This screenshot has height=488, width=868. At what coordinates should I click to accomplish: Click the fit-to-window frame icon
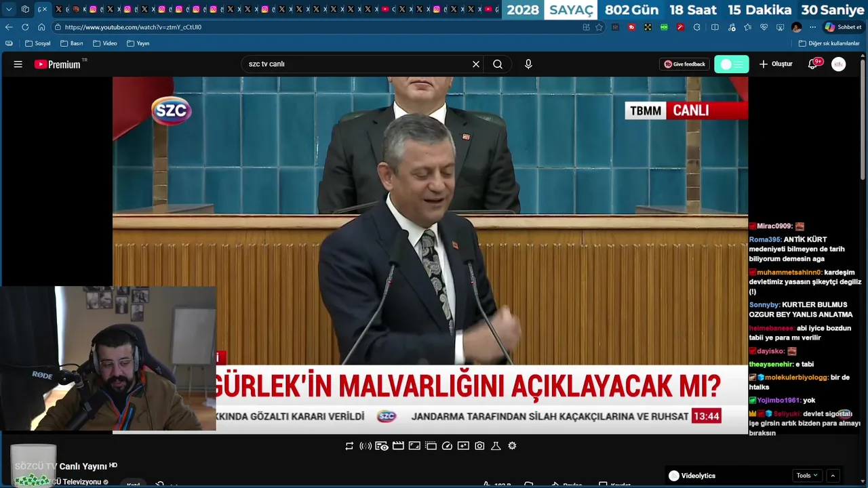414,446
